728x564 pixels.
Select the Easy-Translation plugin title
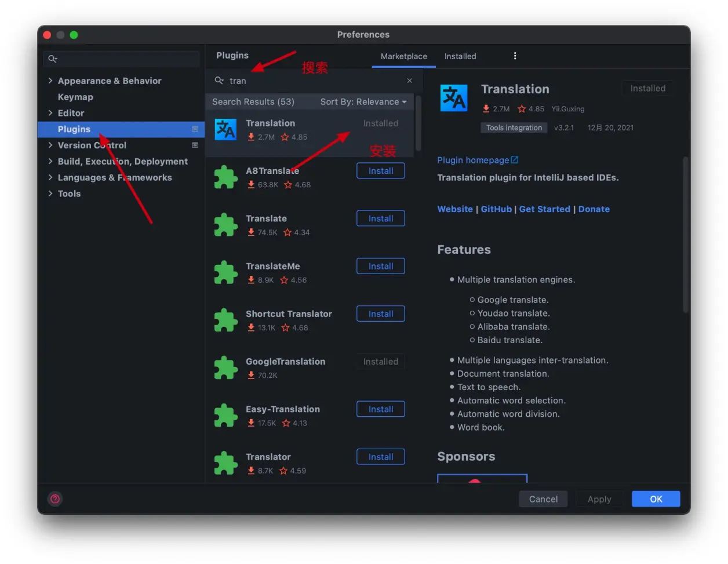pos(283,409)
